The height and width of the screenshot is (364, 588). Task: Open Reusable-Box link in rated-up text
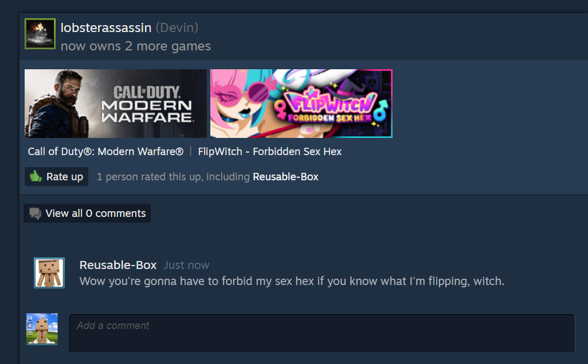click(285, 177)
